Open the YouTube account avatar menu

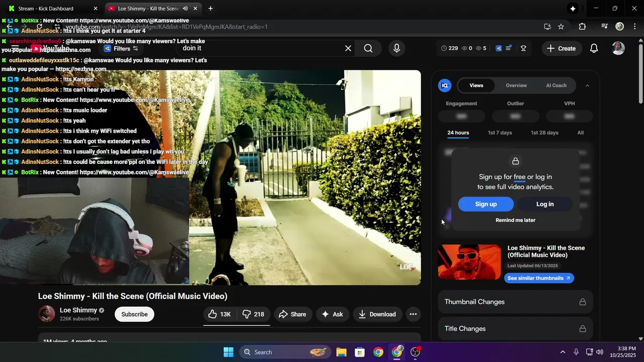click(618, 48)
